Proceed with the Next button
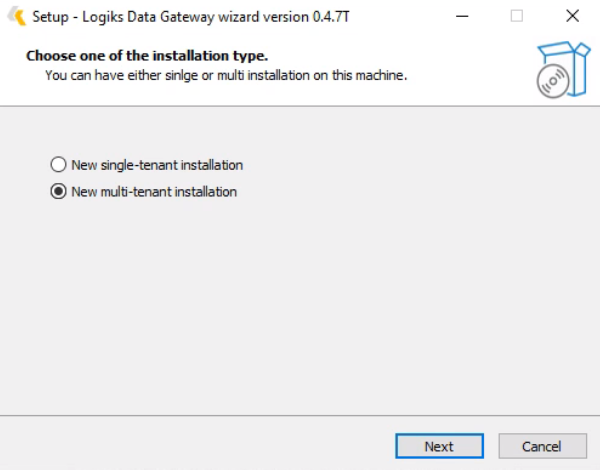This screenshot has height=470, width=600. [439, 446]
